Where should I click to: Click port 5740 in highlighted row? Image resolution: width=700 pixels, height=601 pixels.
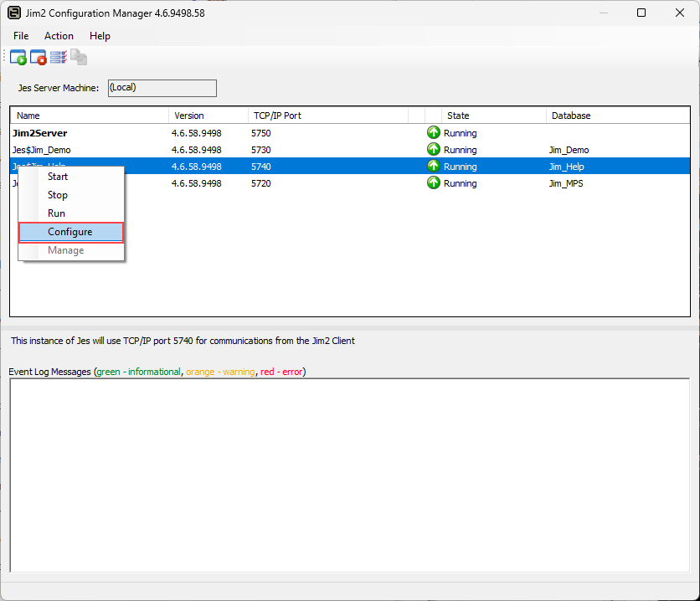pyautogui.click(x=261, y=167)
